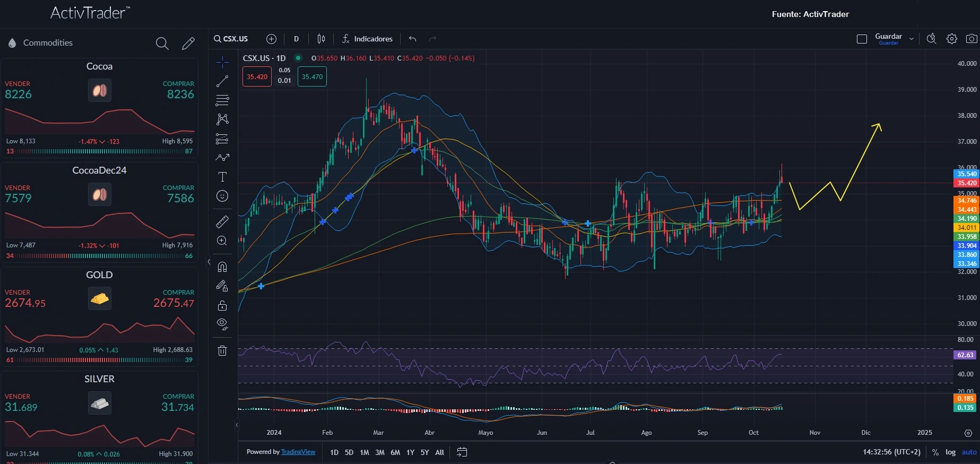Select the Fibonacci retracement tool
980x464 pixels.
[222, 100]
